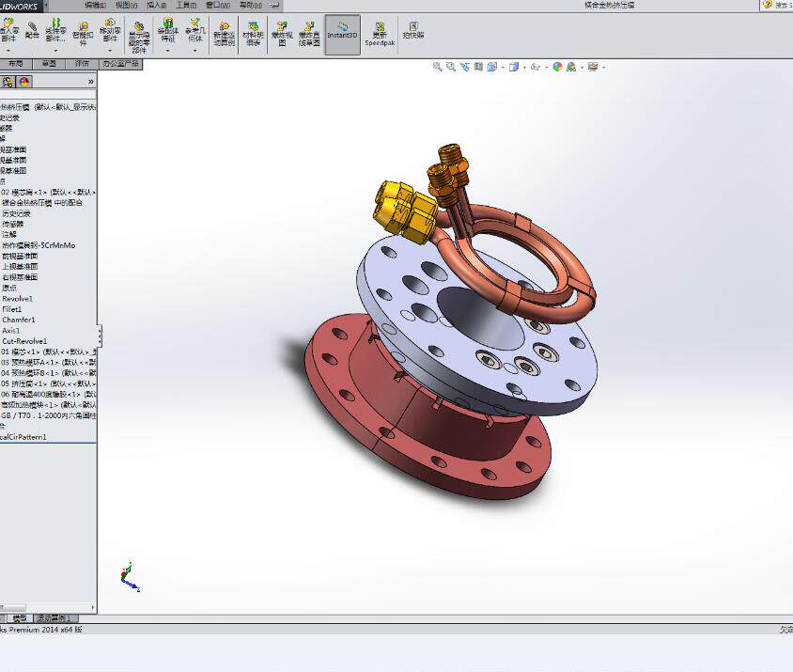Switch to Motion Study 1 bottom tab
Screen dimensions: 793x672
click(x=55, y=618)
